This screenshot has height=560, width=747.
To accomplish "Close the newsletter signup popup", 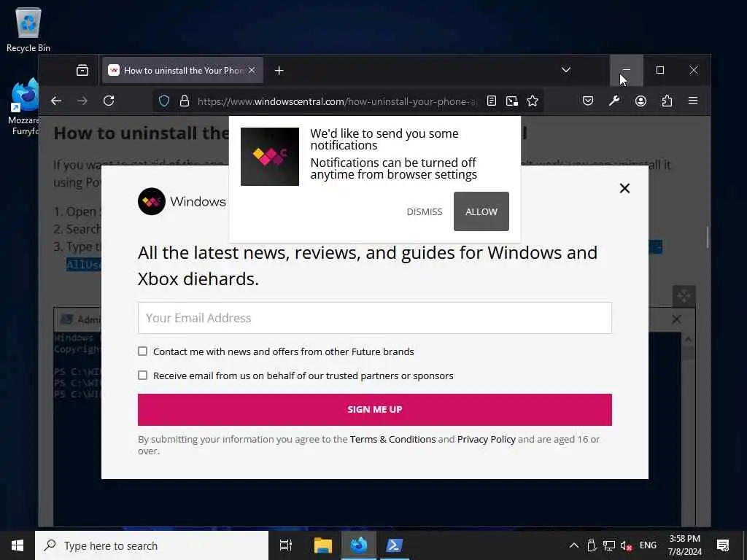I will [x=624, y=188].
